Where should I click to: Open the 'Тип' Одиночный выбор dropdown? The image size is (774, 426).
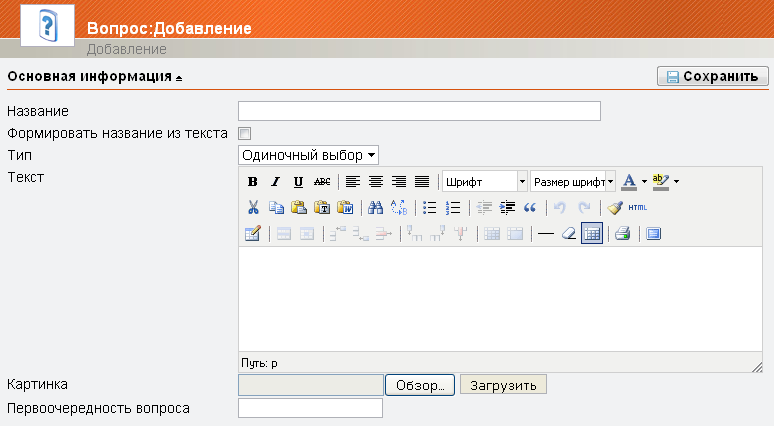[x=309, y=155]
